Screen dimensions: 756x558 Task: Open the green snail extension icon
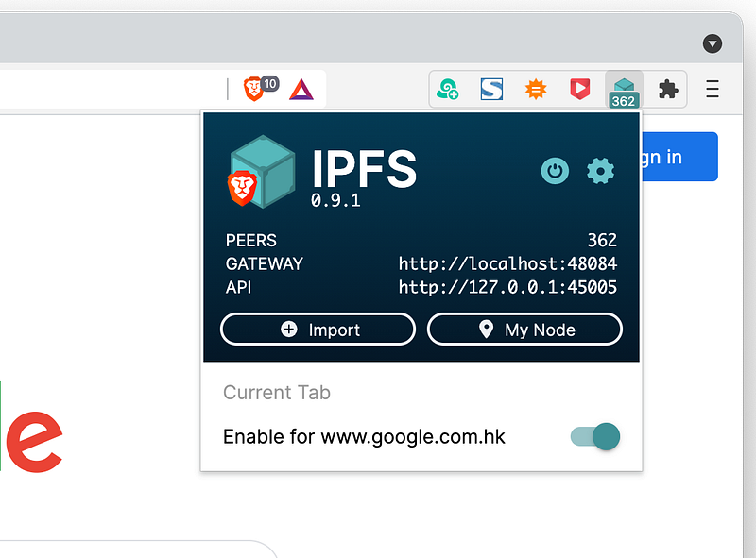point(447,89)
